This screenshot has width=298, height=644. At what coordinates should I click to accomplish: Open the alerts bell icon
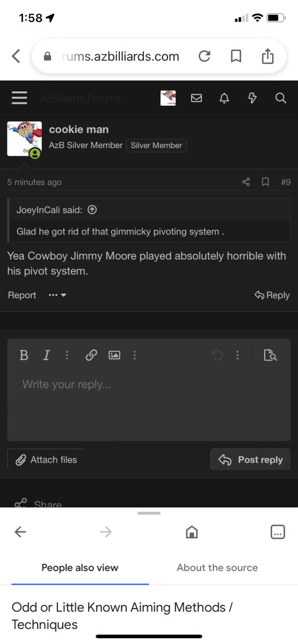tap(224, 98)
